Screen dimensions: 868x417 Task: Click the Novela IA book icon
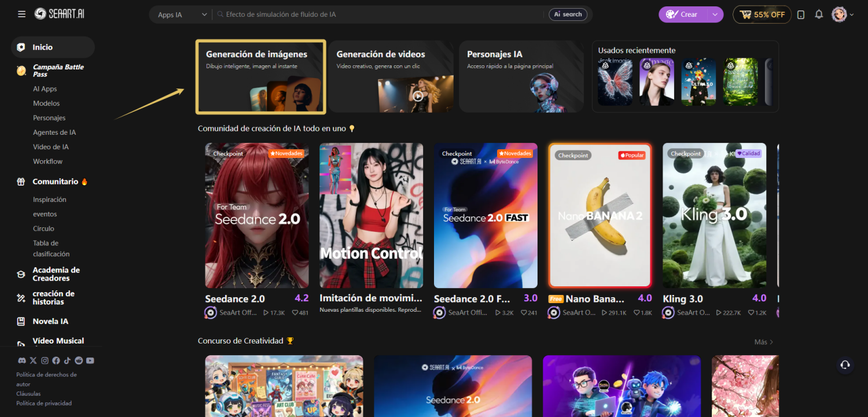click(x=21, y=322)
